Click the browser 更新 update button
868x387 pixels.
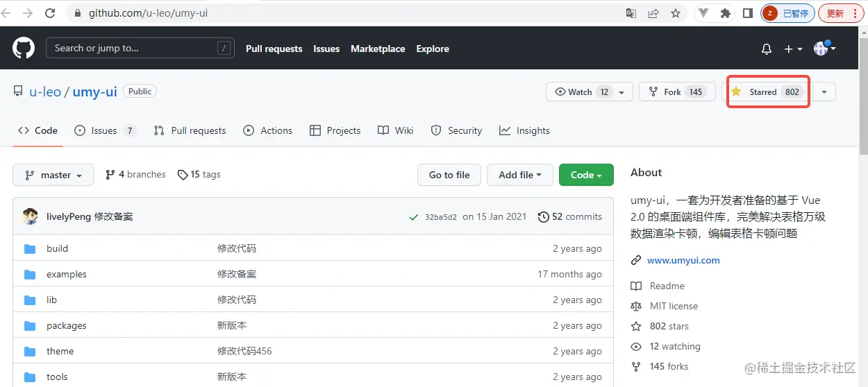pyautogui.click(x=840, y=13)
